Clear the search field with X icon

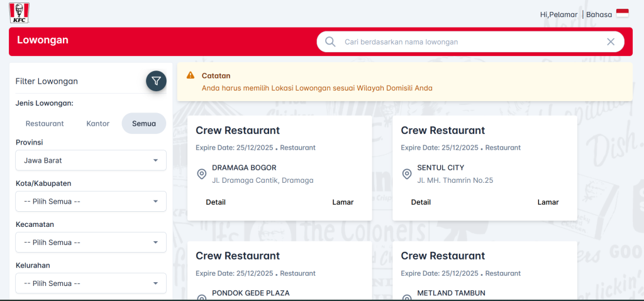[x=610, y=42]
